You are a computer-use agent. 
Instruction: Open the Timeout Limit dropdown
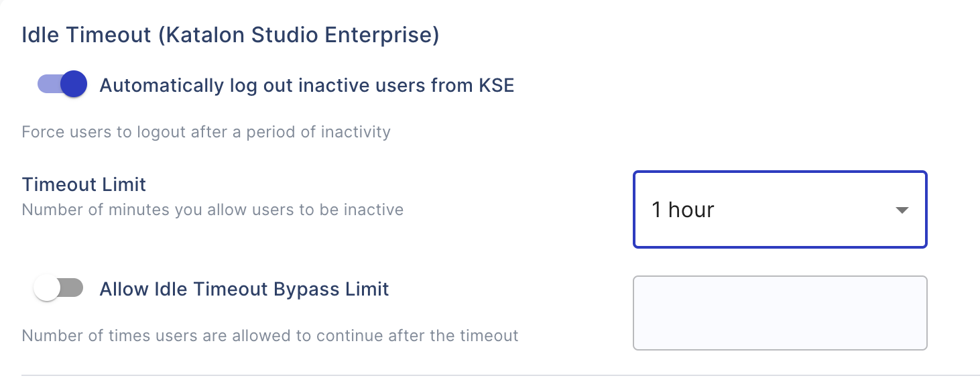[x=780, y=210]
